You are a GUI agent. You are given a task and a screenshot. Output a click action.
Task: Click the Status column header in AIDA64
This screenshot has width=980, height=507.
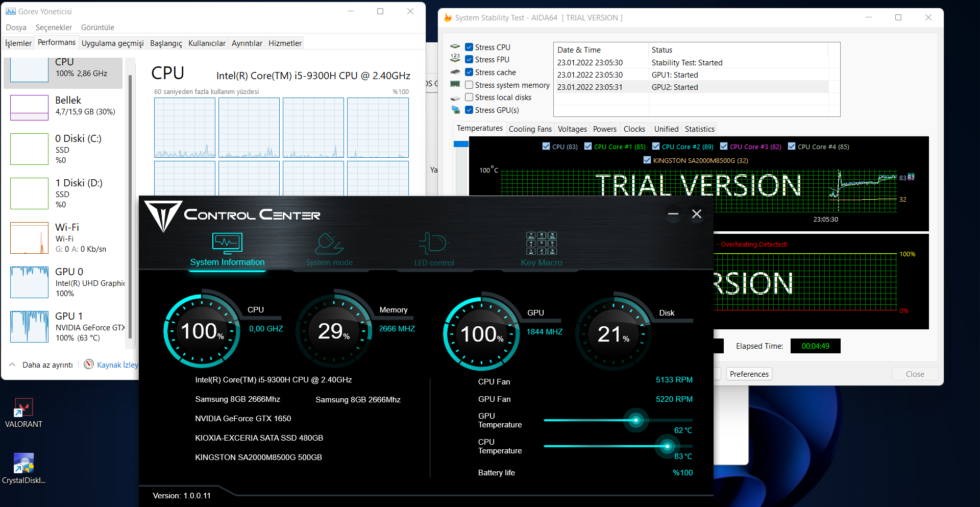tap(739, 50)
